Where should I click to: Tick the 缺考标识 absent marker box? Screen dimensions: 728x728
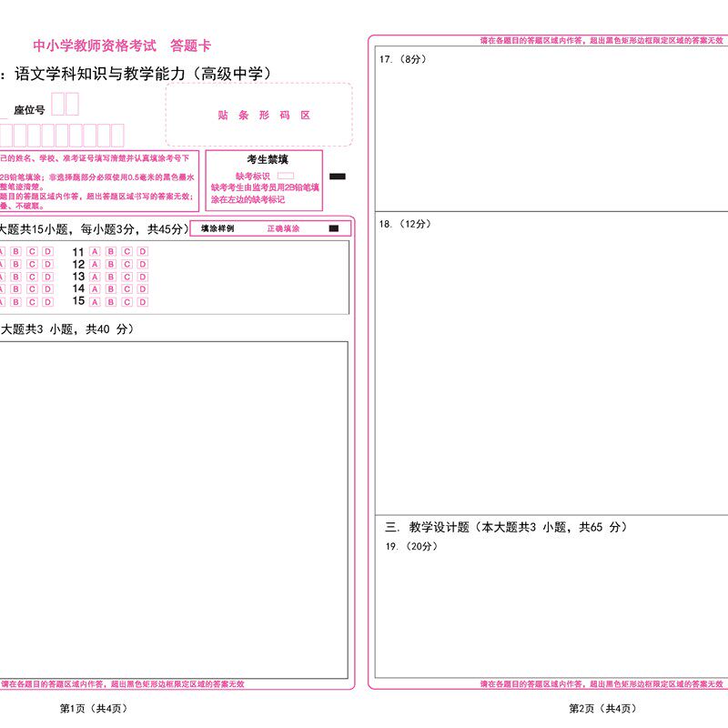point(286,176)
